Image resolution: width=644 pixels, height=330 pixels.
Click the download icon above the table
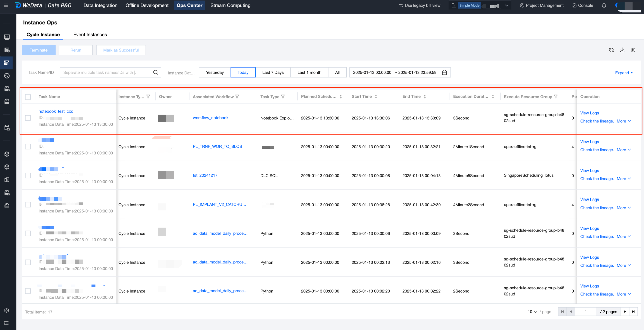(622, 50)
